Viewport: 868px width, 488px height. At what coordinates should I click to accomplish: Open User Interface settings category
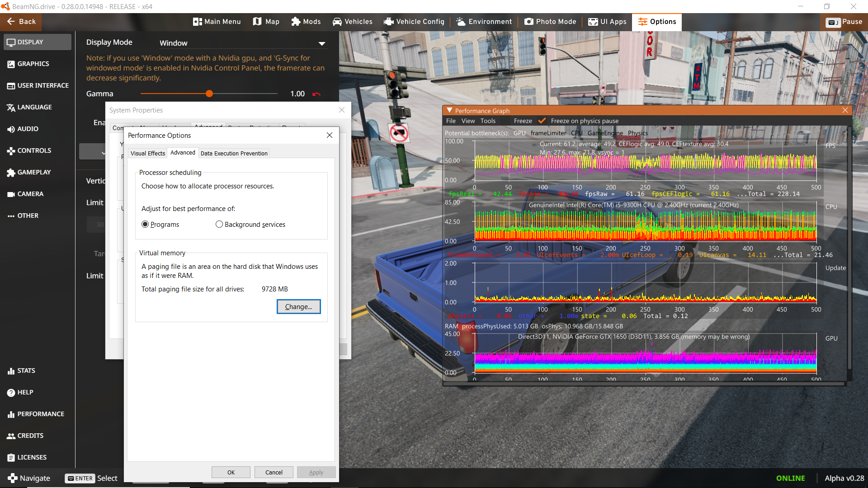37,85
